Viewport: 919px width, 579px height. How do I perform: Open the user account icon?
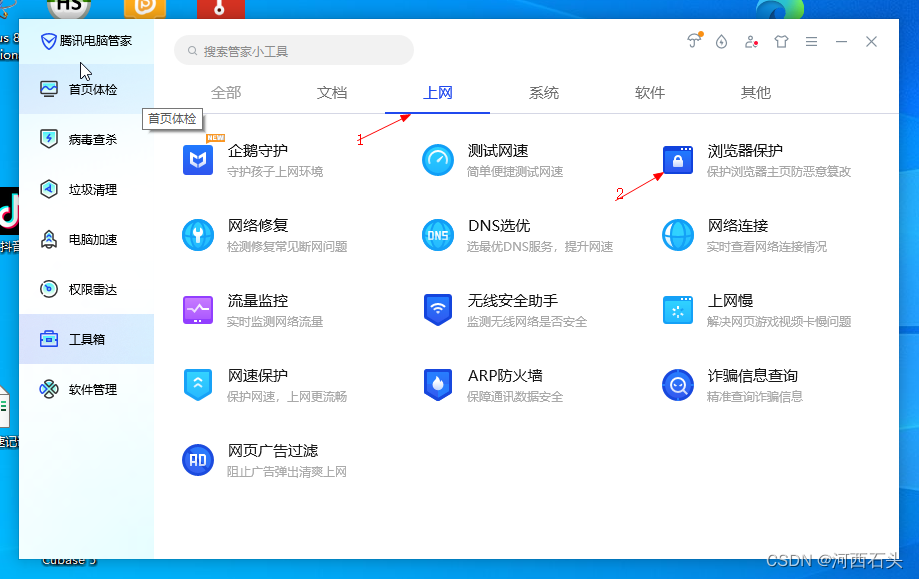(x=751, y=42)
